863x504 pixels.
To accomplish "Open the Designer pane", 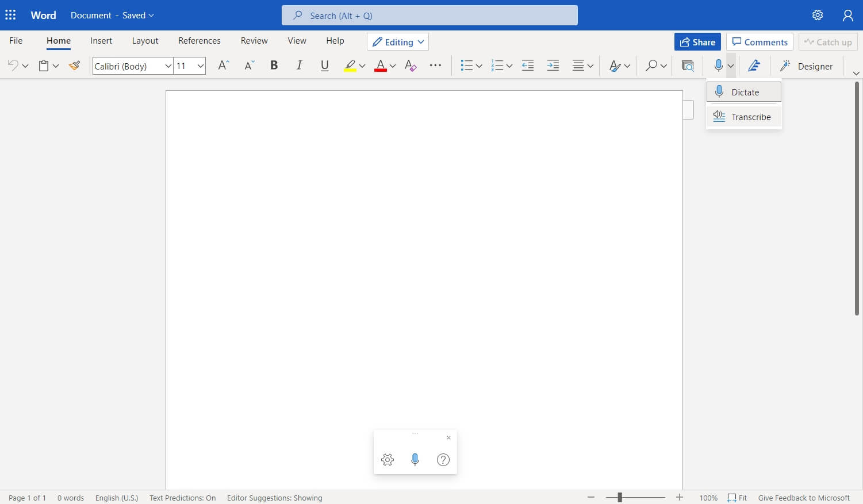I will (x=806, y=66).
